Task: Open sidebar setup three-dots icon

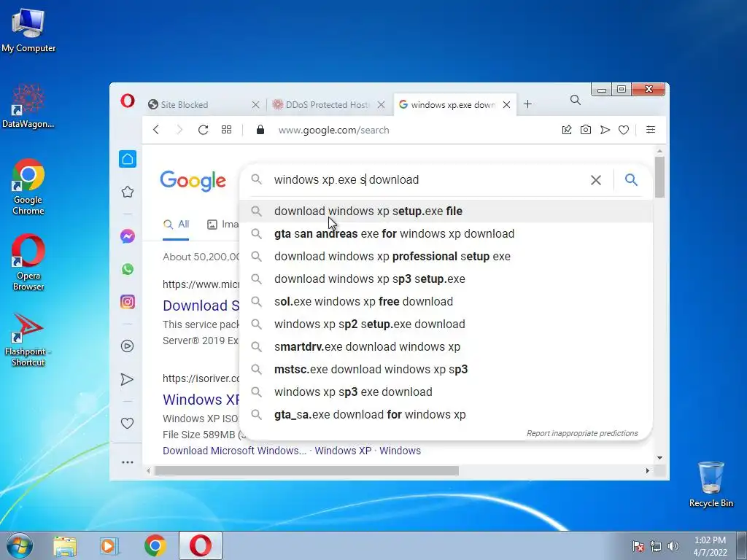Action: tap(127, 462)
